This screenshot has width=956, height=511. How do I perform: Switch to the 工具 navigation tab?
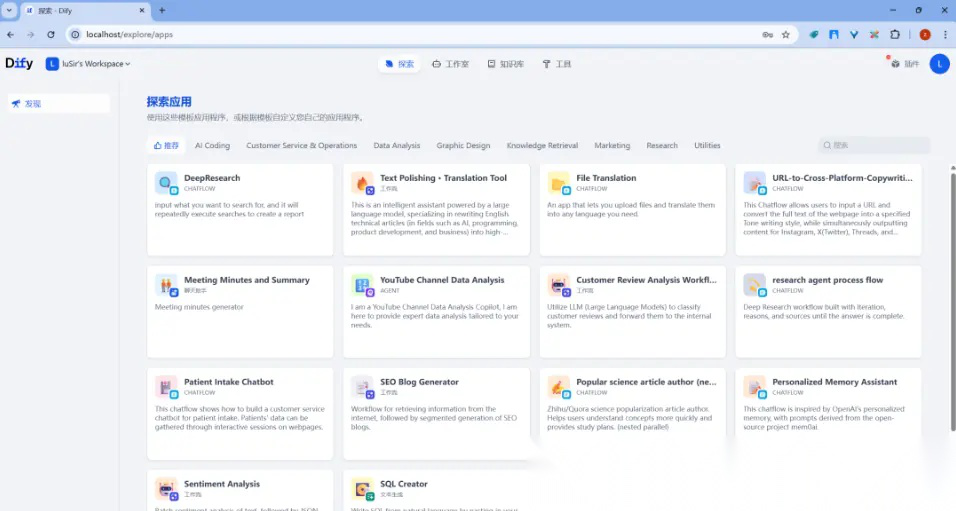click(557, 63)
